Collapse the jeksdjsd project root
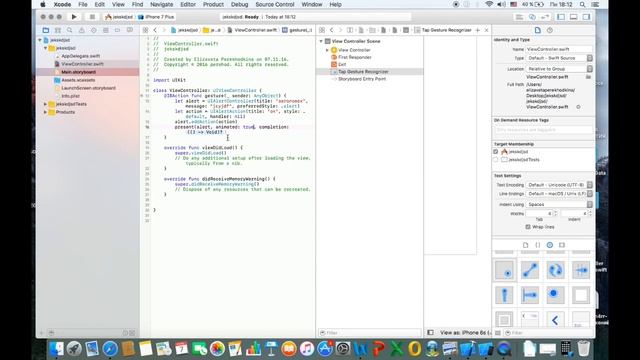 [x=40, y=40]
